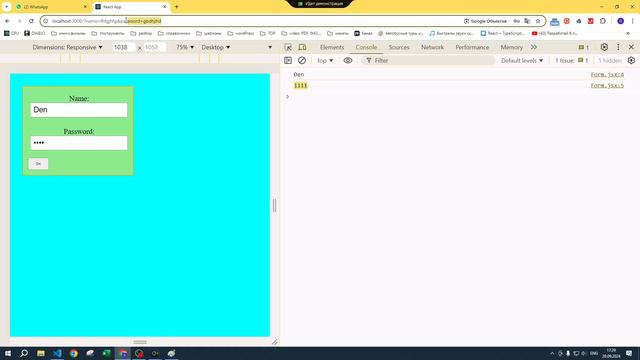Edit the viewport height field
This screenshot has width=640, height=360.
pos(155,47)
